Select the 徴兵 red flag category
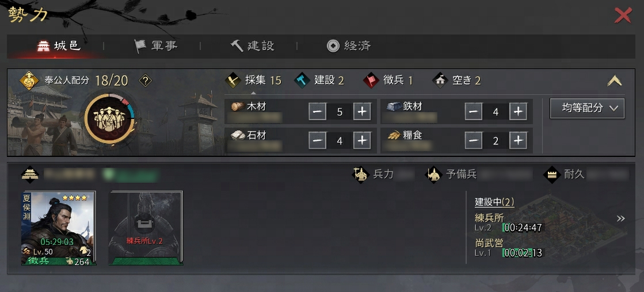 [387, 80]
